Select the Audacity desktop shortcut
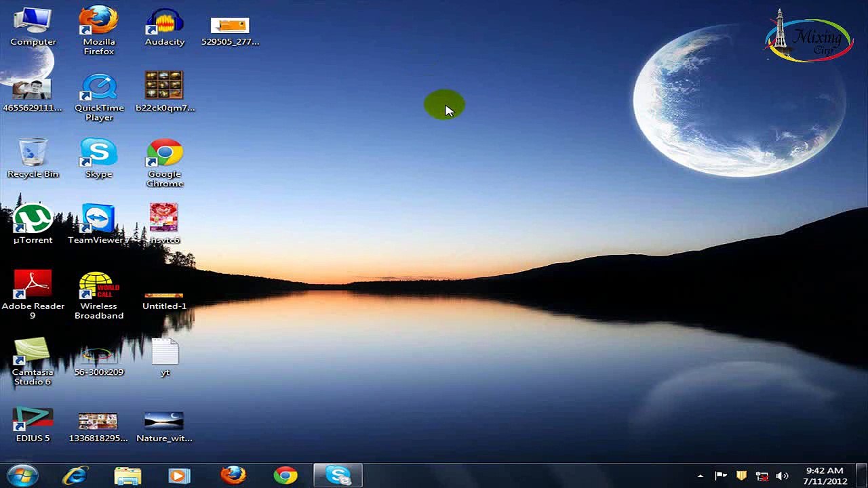The image size is (868, 488). pos(165,27)
